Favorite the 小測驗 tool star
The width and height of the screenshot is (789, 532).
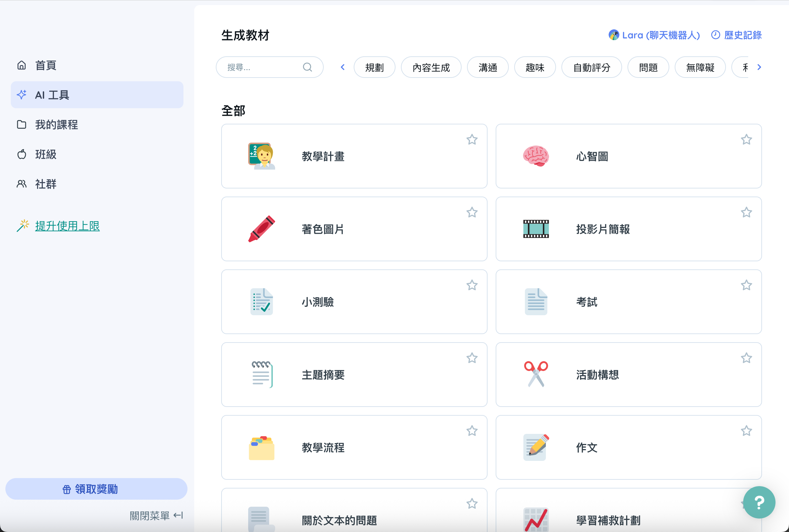point(472,285)
